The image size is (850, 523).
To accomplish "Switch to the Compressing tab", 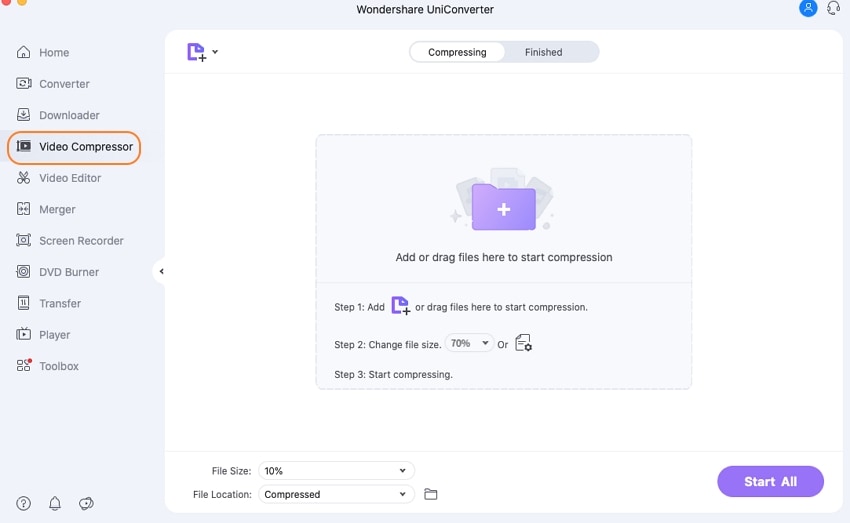I will pos(457,52).
